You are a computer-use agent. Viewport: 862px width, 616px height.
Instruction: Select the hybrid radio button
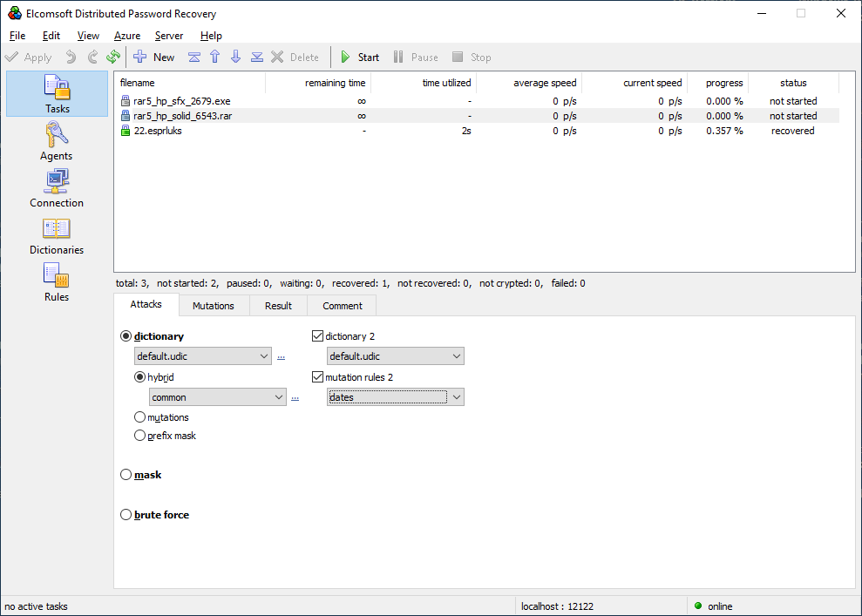[x=139, y=377]
